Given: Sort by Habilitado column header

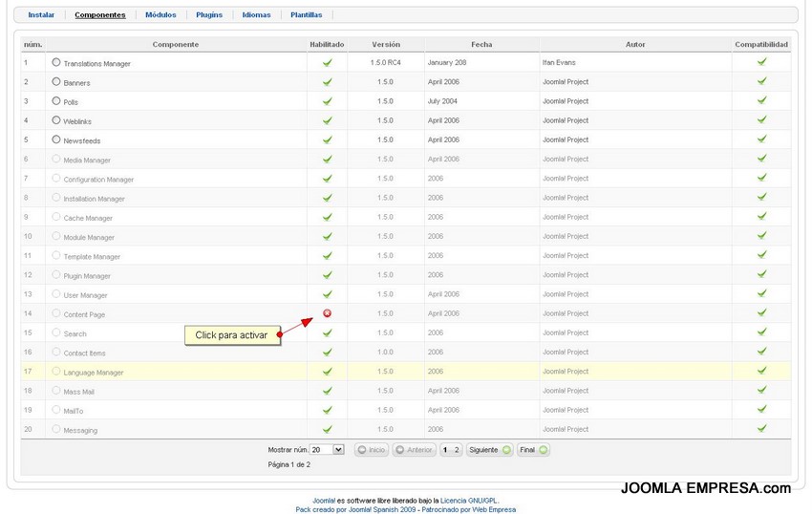Looking at the screenshot, I should (x=327, y=45).
